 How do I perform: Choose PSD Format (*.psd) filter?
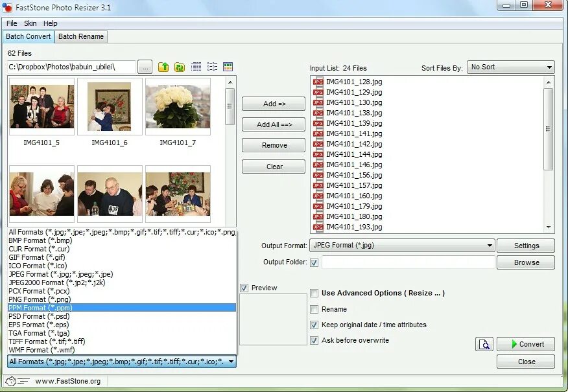(122, 316)
